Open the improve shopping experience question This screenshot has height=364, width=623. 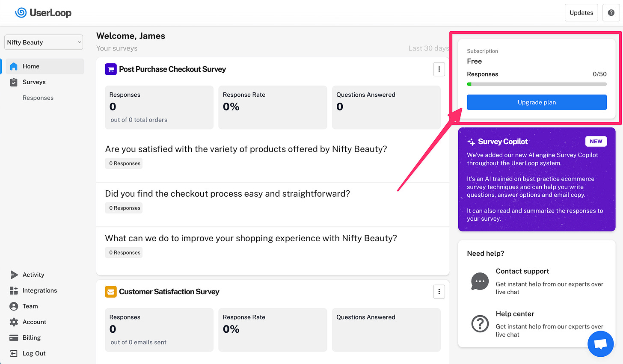tap(251, 238)
